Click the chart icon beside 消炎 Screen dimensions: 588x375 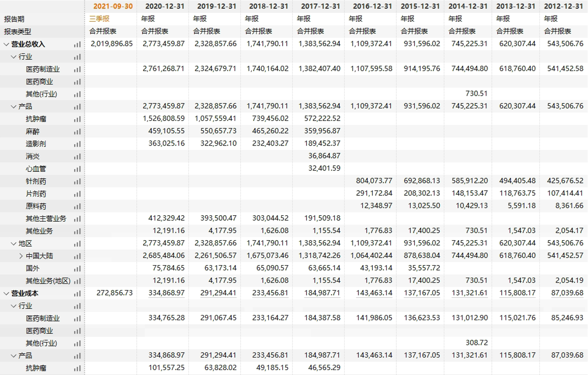[x=77, y=157]
